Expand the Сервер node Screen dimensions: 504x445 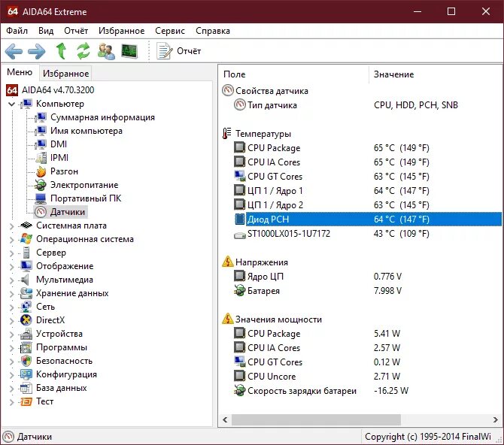tap(11, 253)
